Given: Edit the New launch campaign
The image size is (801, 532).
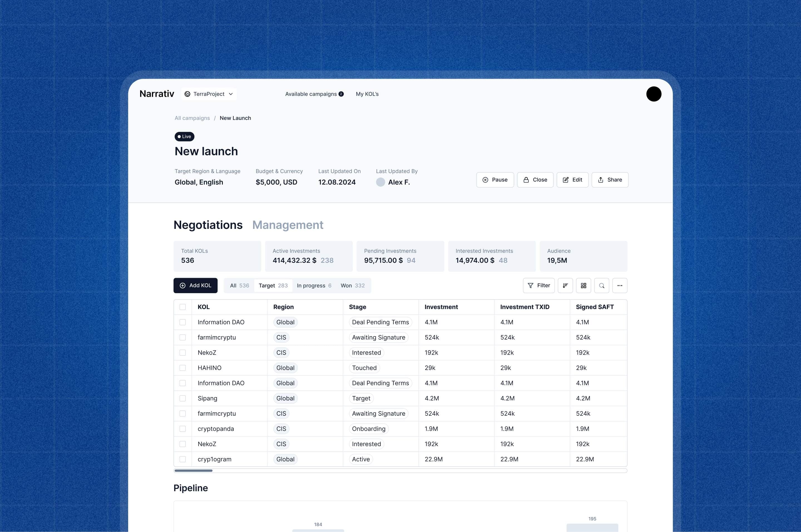Looking at the screenshot, I should click(572, 180).
